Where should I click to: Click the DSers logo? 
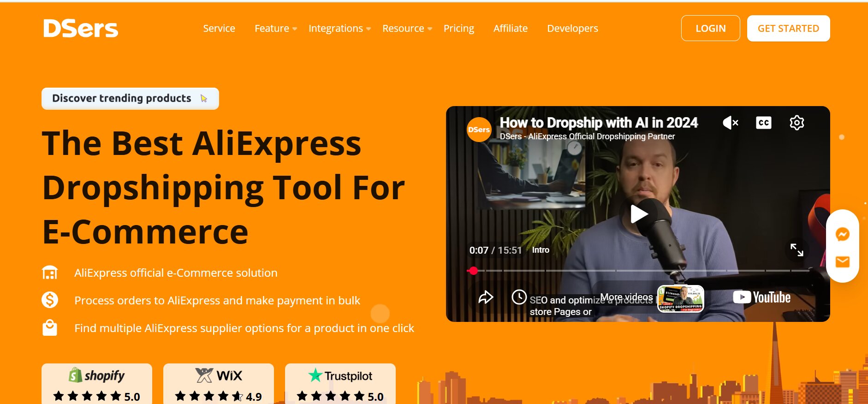coord(81,28)
